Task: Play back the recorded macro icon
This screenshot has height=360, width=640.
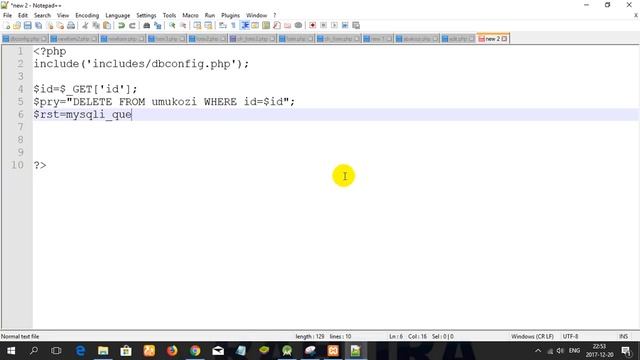Action: 334,25
